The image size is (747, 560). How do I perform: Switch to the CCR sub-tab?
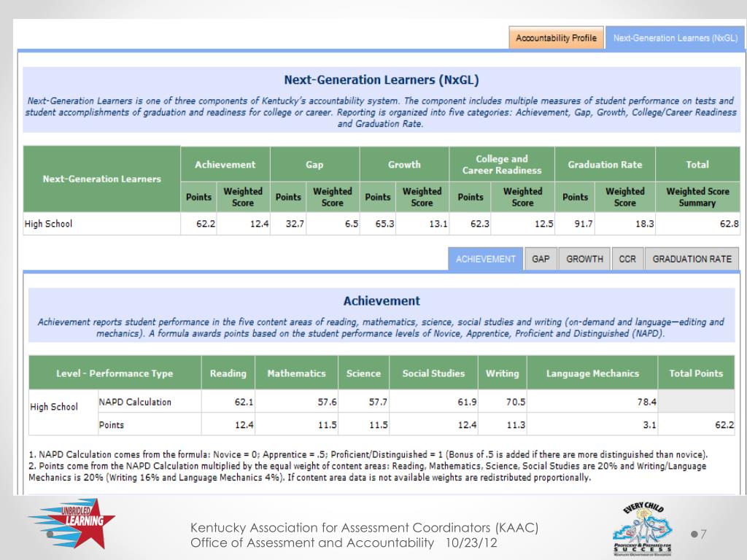pyautogui.click(x=627, y=259)
